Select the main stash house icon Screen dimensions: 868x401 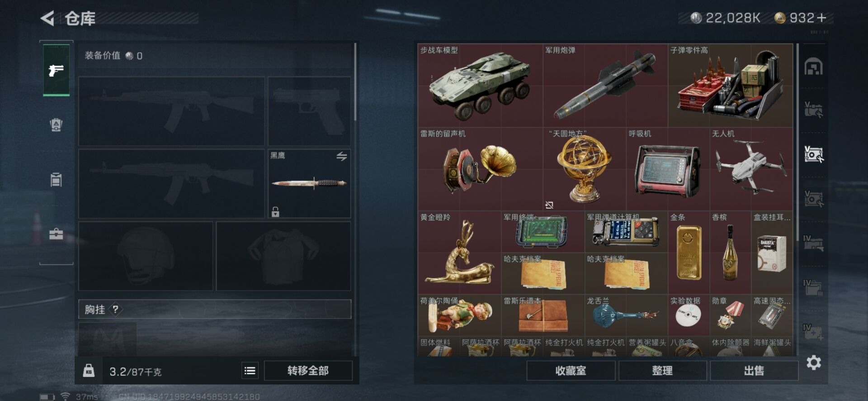[x=814, y=67]
